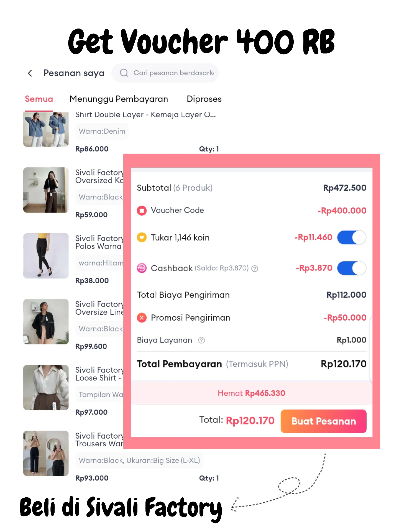Open the white Loose Shirt thumbnail
399x532 pixels.
point(46,387)
